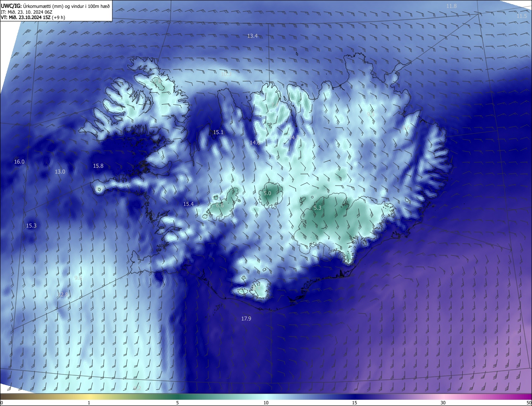Click the 17.9 value south of Iceland
The height and width of the screenshot is (406, 532).
pyautogui.click(x=246, y=319)
